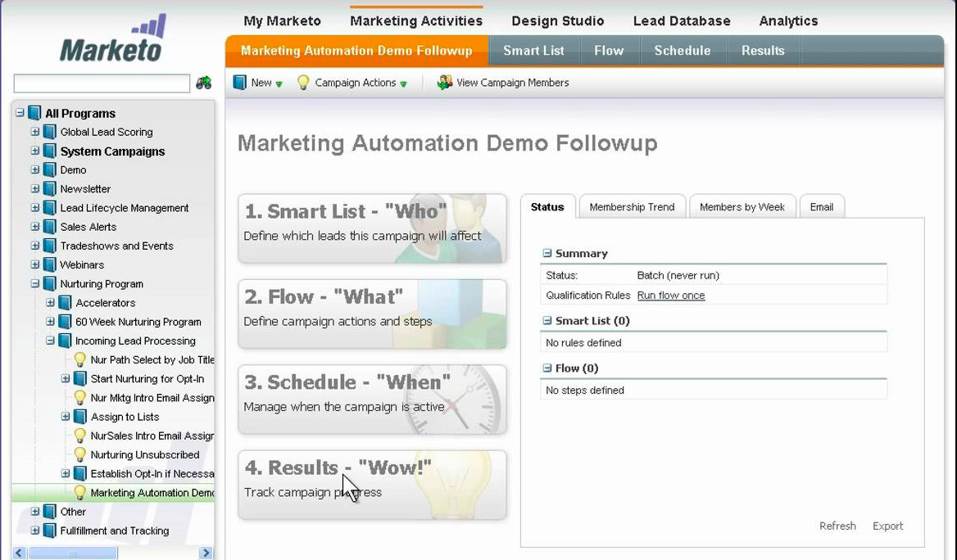Screen dimensions: 957x560
Task: Click the Run flow once link
Action: pos(671,296)
